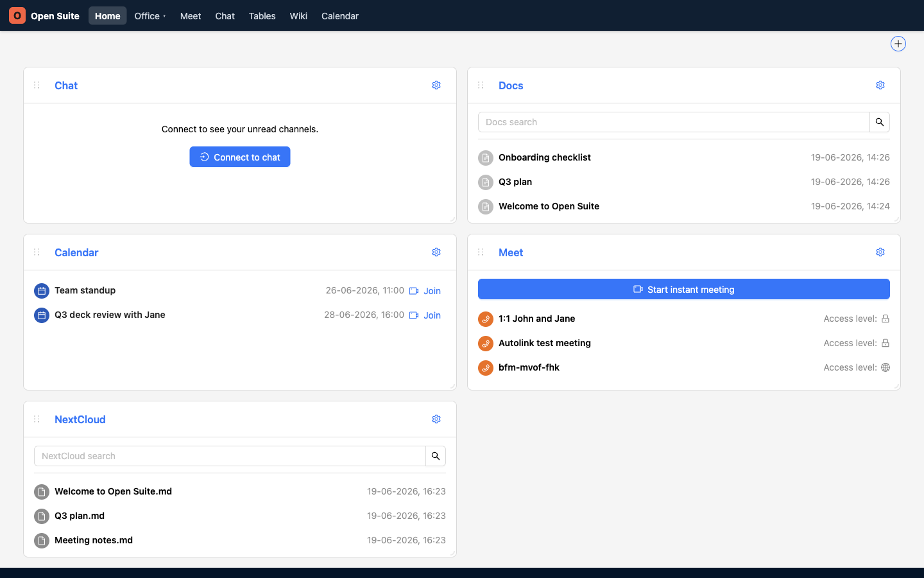Focus the NextCloud search field
Screen dimensions: 924x578
(230, 456)
